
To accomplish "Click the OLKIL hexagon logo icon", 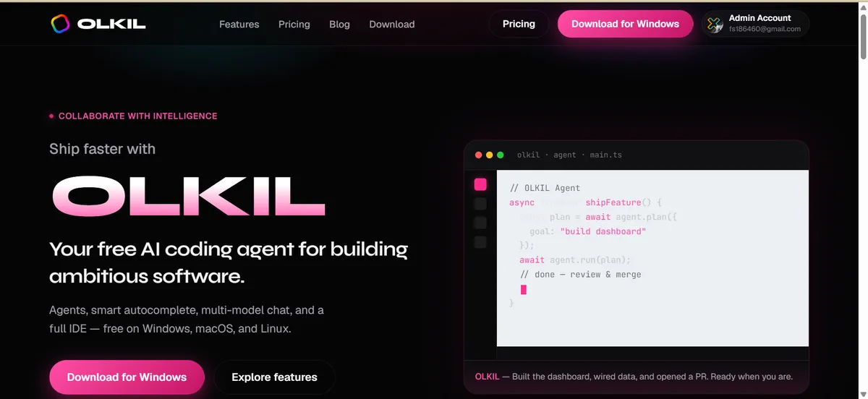I will coord(60,24).
